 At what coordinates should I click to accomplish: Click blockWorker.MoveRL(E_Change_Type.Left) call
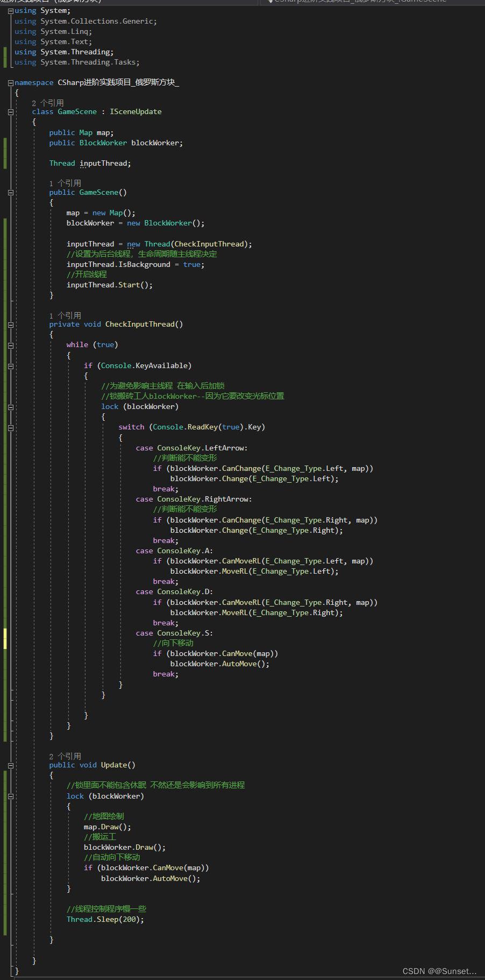[x=254, y=571]
